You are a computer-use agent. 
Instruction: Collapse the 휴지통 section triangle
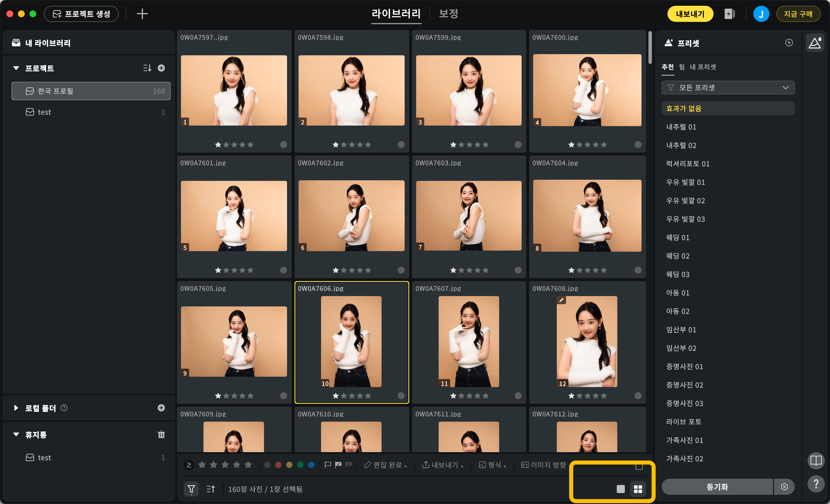(16, 434)
